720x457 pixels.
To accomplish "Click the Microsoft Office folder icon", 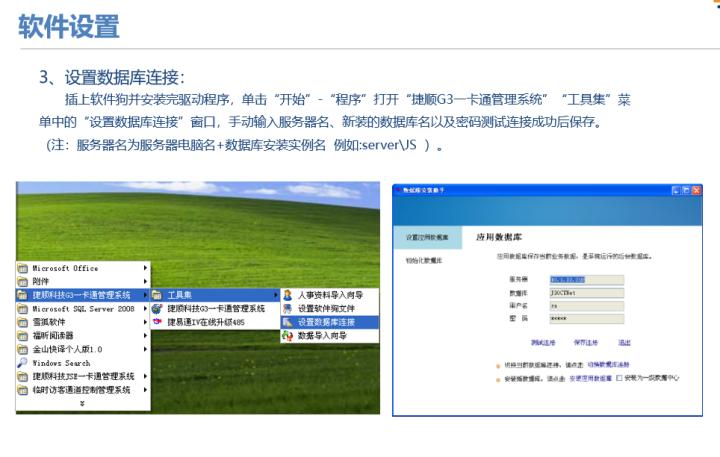I will (x=22, y=268).
